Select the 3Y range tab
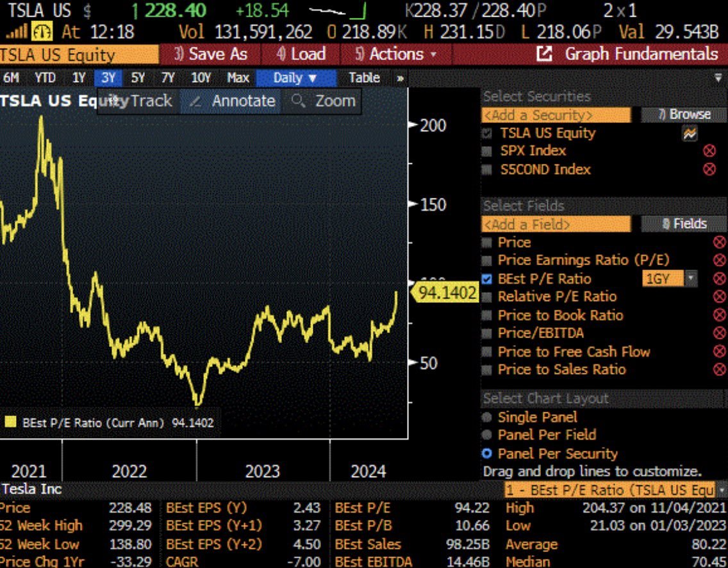Screen dimensions: 728x568 pos(108,78)
